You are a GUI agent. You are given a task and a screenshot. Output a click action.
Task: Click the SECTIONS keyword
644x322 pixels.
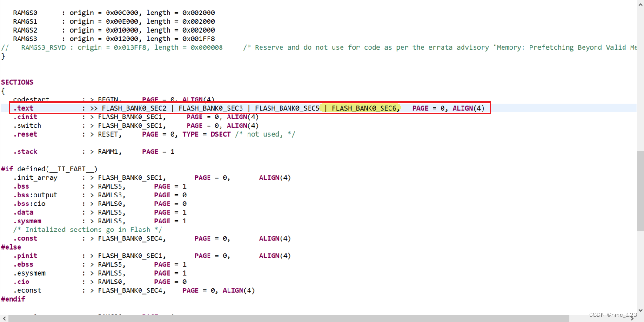click(x=17, y=82)
